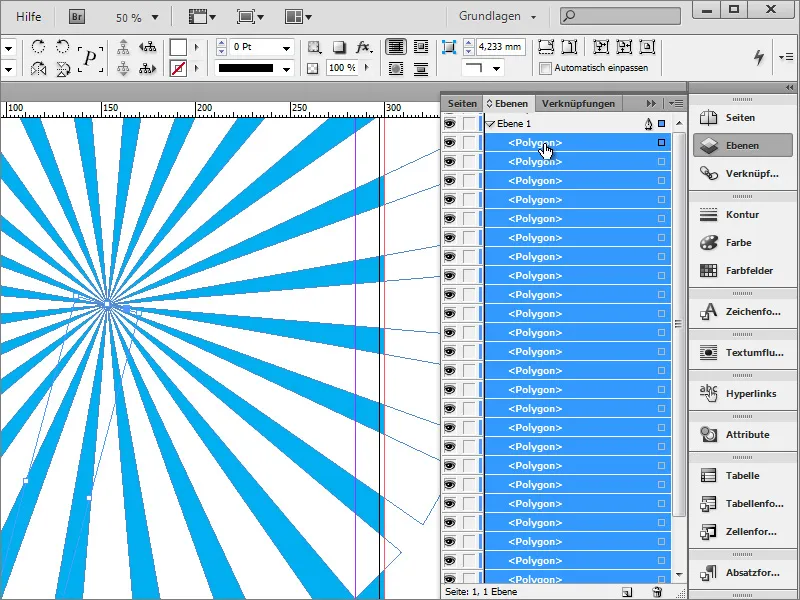This screenshot has width=800, height=600.
Task: Click the delete layer trash button
Action: [655, 593]
